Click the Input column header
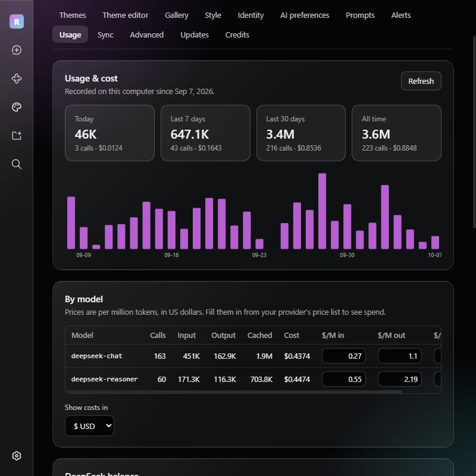Image resolution: width=476 pixels, height=476 pixels. [x=186, y=335]
